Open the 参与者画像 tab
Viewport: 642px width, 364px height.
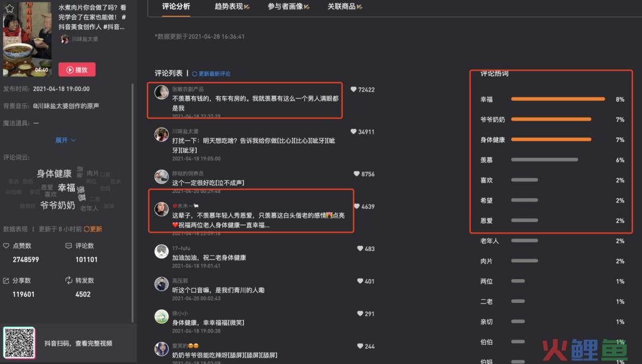(x=288, y=7)
